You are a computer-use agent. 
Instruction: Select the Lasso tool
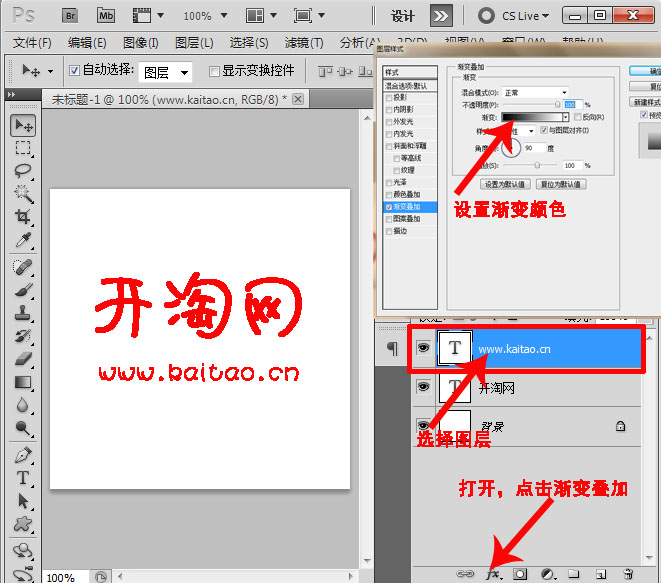23,171
